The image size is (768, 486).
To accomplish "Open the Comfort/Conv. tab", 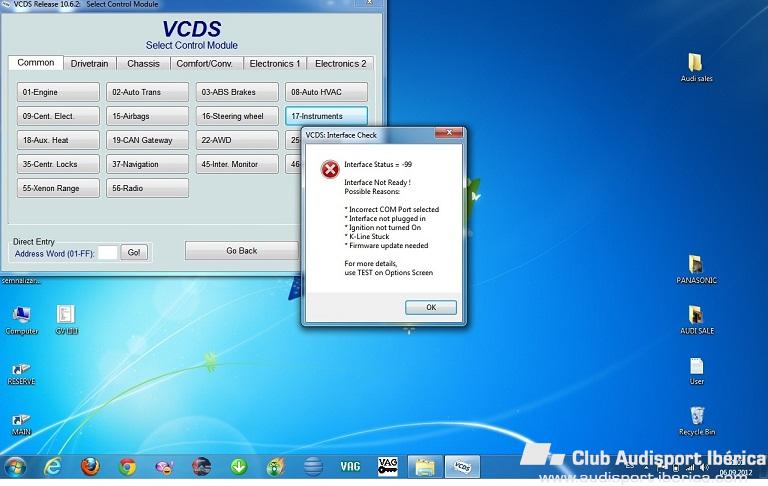I will (x=204, y=64).
